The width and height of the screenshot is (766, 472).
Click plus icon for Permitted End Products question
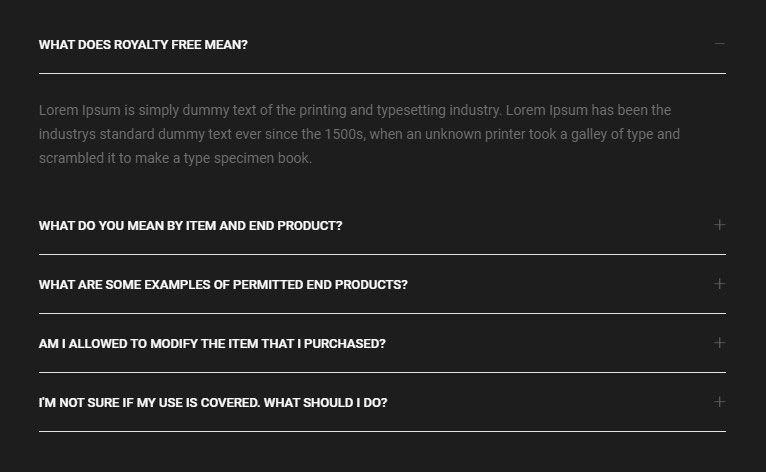coord(719,284)
